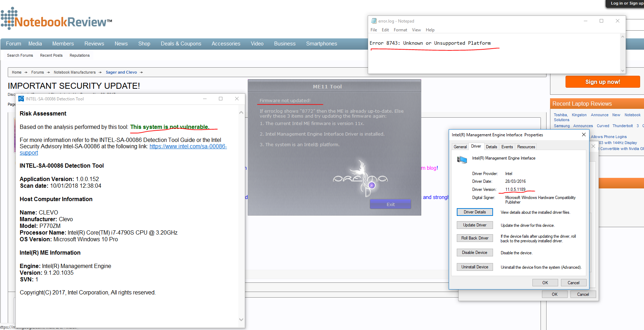
Task: Go to Home in the breadcrumb
Action: [17, 72]
